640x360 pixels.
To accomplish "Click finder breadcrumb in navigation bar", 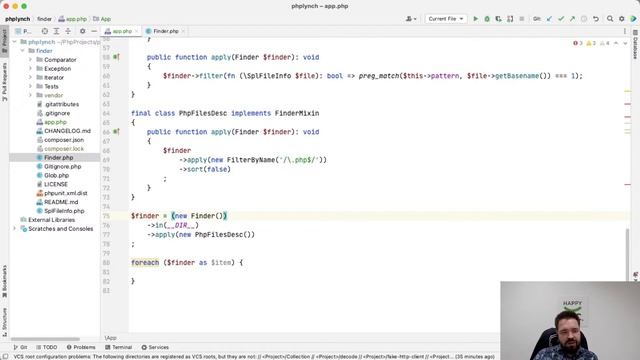I will click(44, 19).
